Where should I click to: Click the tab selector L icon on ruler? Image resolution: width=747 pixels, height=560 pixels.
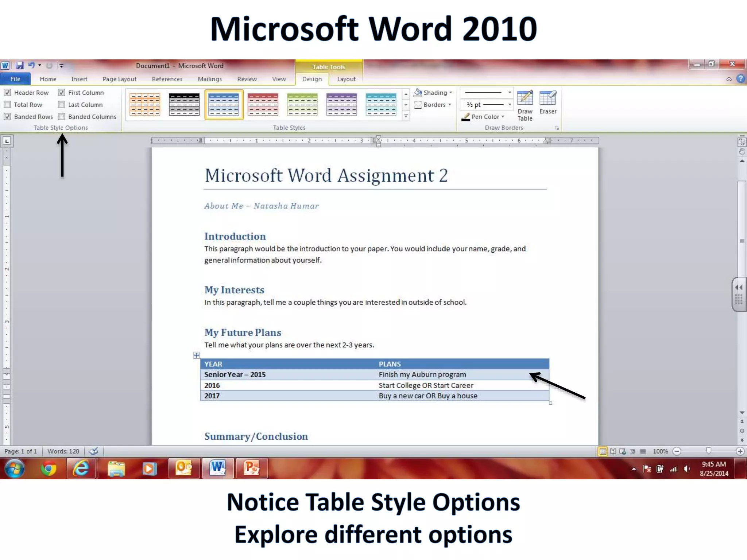(x=7, y=141)
